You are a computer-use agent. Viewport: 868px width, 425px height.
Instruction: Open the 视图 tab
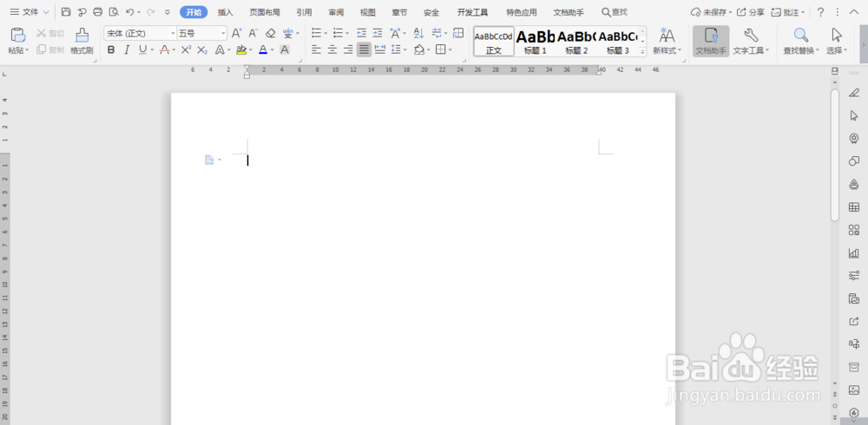pyautogui.click(x=367, y=12)
